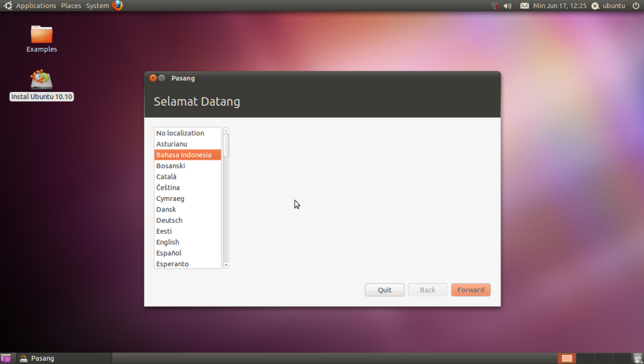Open the mail envelope indicator
This screenshot has width=644, height=364.
point(525,6)
